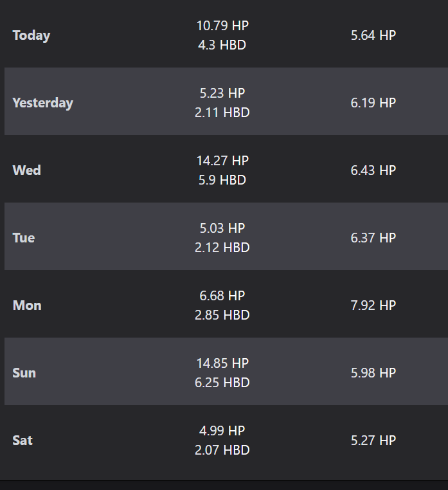Click the 4.3 HBD amount

(x=222, y=45)
